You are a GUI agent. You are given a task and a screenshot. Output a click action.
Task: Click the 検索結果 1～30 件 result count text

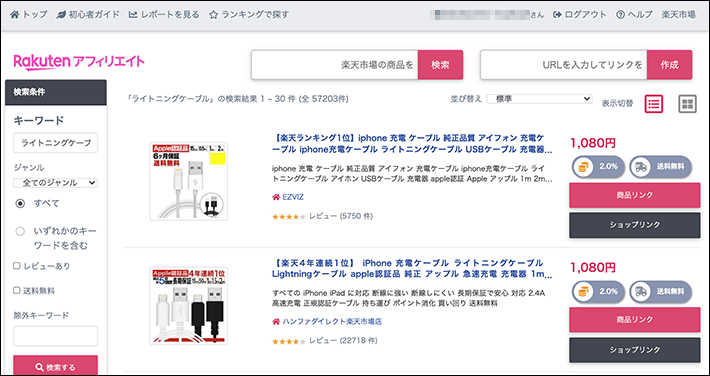[238, 98]
